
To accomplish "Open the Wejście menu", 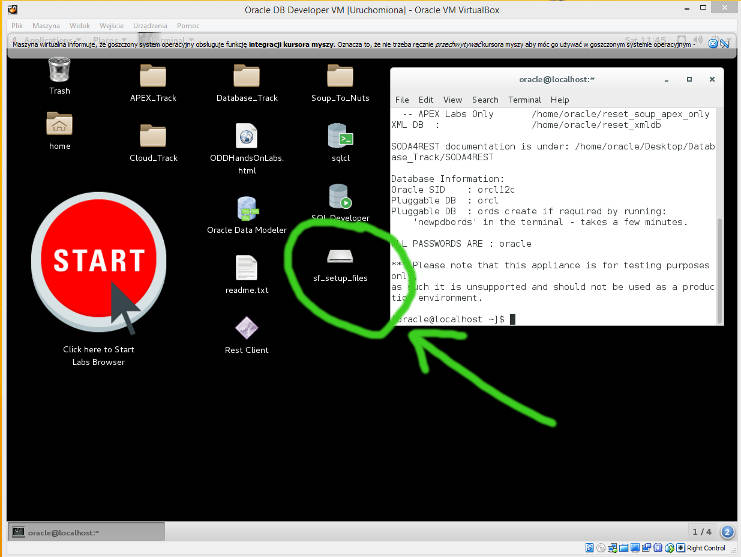I will click(111, 26).
